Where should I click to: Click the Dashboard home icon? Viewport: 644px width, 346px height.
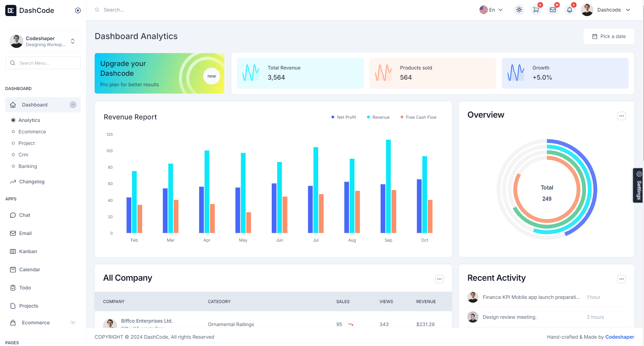pos(13,105)
